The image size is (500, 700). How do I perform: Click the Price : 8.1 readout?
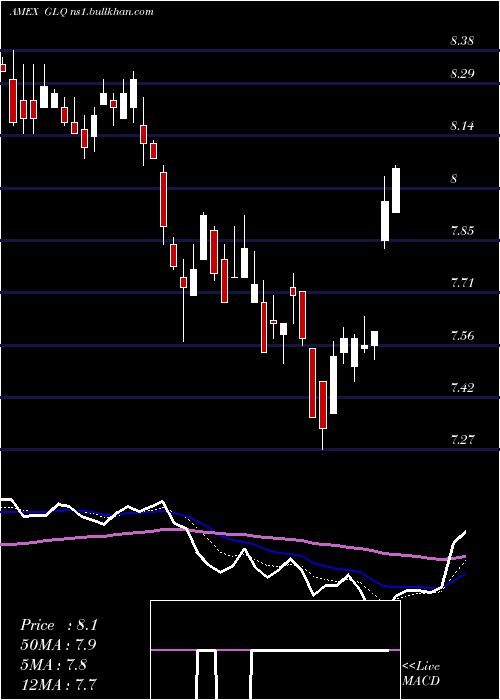click(x=58, y=625)
